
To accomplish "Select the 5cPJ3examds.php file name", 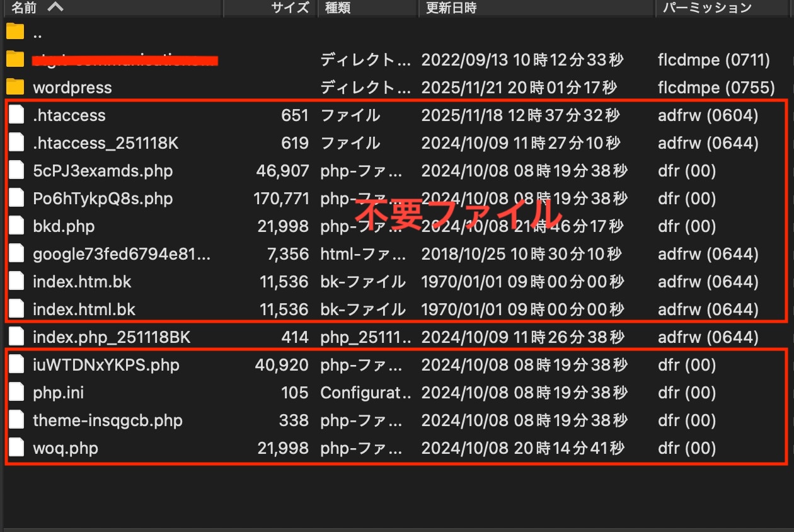I will click(x=103, y=171).
